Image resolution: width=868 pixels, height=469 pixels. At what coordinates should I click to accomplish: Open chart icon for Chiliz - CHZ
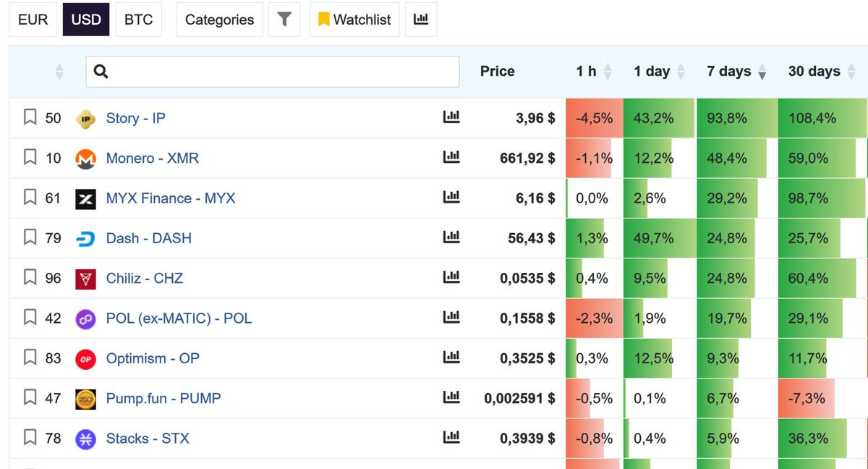(451, 276)
